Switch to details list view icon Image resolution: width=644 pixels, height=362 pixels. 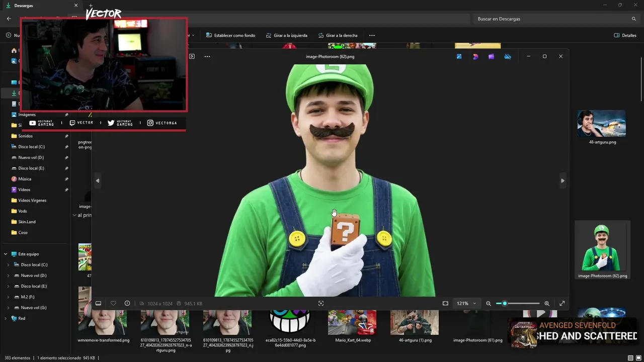pos(630,358)
